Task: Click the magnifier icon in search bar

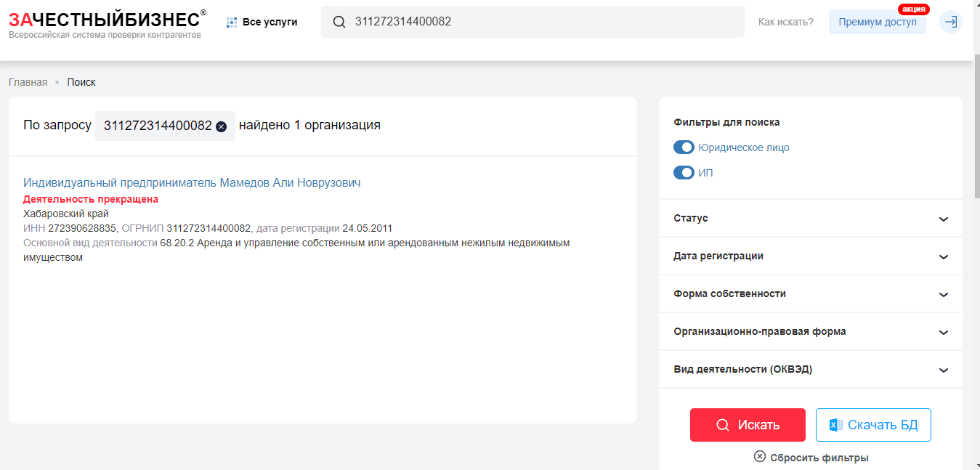Action: pos(339,22)
